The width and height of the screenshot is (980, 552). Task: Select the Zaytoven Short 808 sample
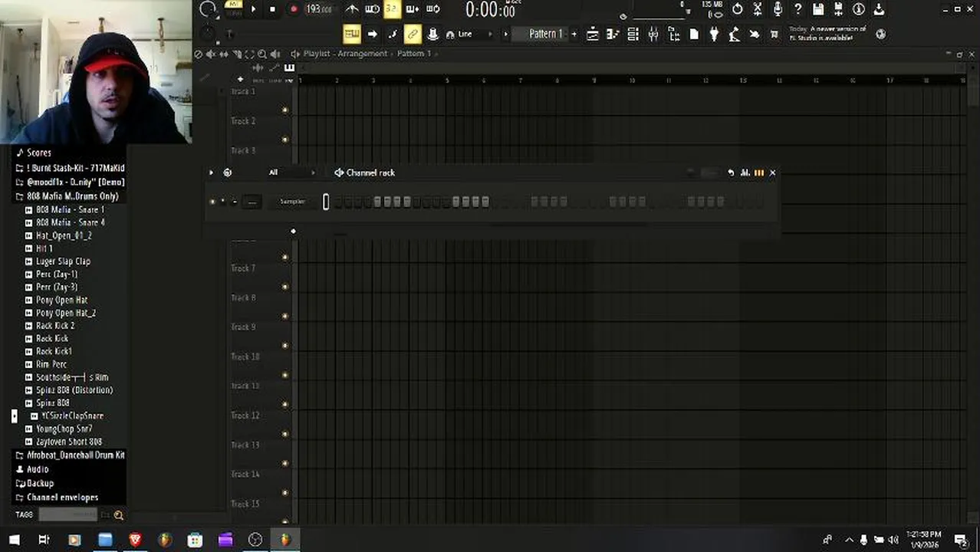[x=68, y=442]
